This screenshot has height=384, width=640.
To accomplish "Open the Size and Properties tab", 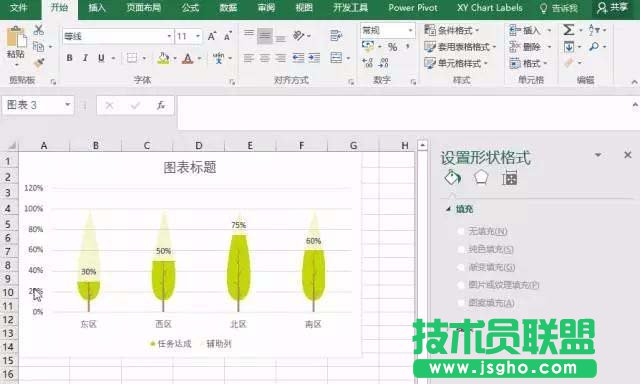I will [509, 178].
